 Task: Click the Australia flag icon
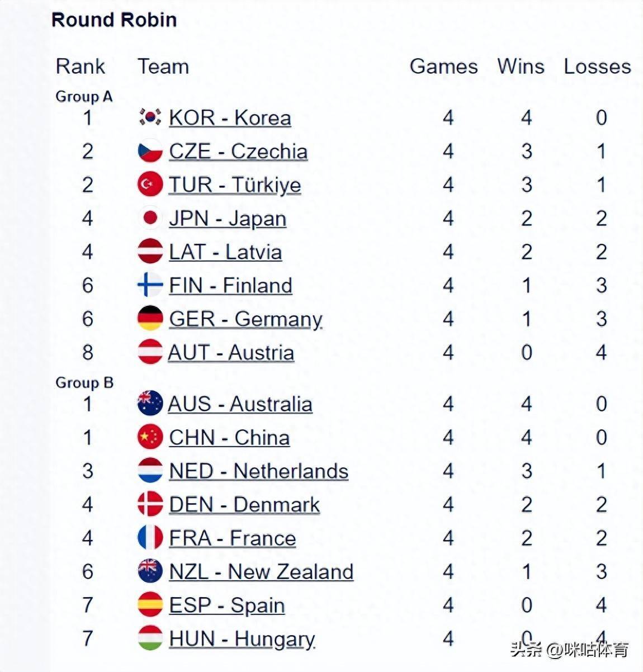(150, 404)
